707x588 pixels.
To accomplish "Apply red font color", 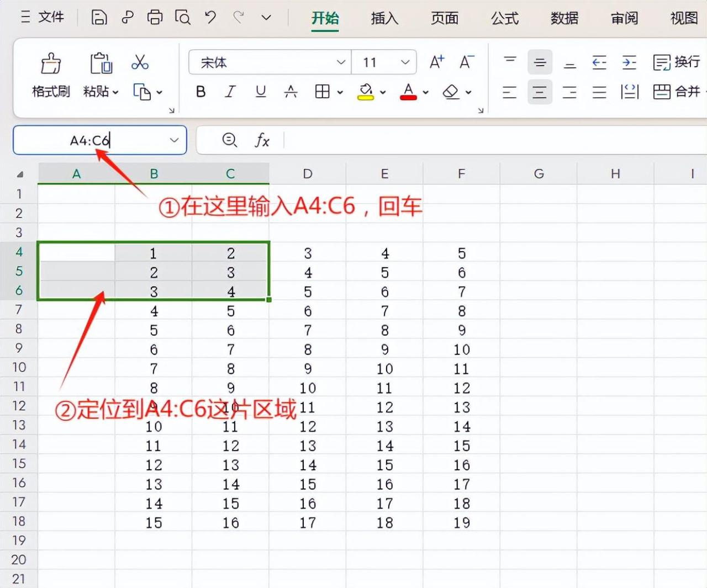I will point(408,92).
